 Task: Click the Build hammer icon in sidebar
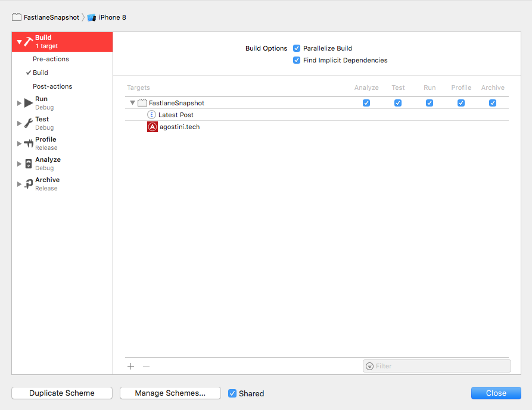tap(28, 42)
